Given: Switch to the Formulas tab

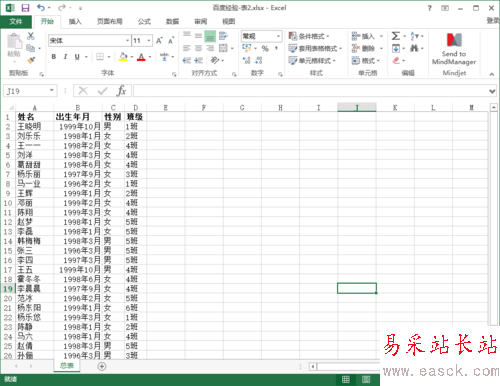Looking at the screenshot, I should coord(144,22).
